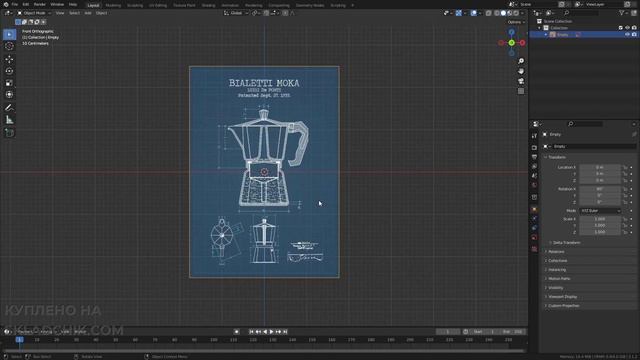Open the Scene properties tab
Image resolution: width=640 pixels, height=360 pixels.
(534, 176)
